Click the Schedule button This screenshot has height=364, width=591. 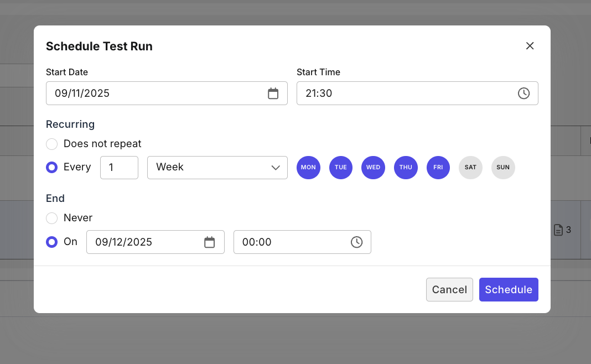[x=508, y=289]
